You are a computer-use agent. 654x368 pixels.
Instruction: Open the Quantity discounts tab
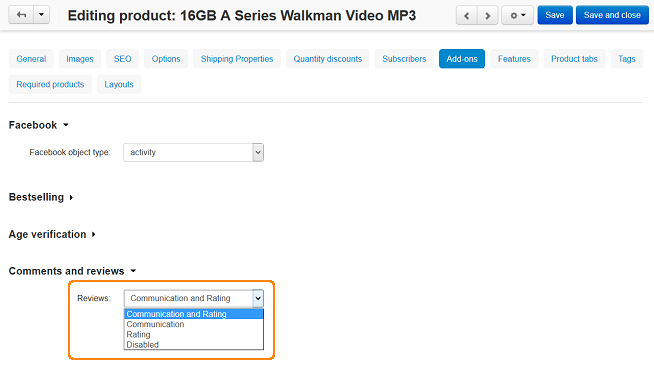tap(327, 59)
